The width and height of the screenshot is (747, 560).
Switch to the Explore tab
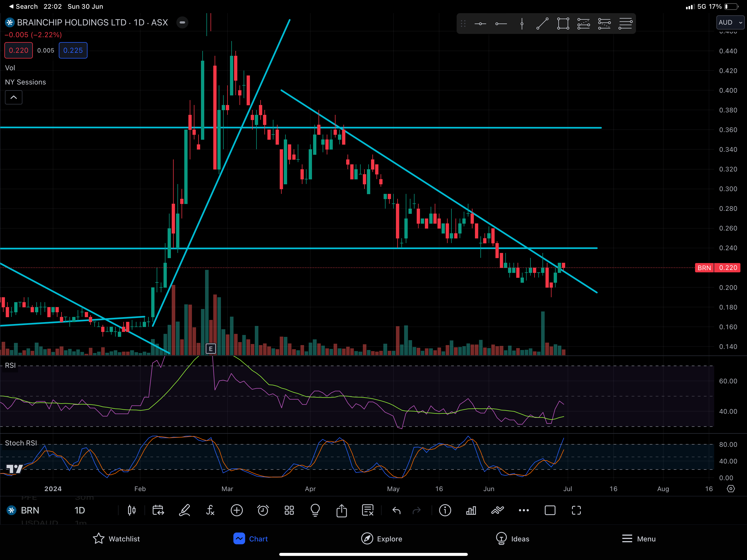point(382,538)
